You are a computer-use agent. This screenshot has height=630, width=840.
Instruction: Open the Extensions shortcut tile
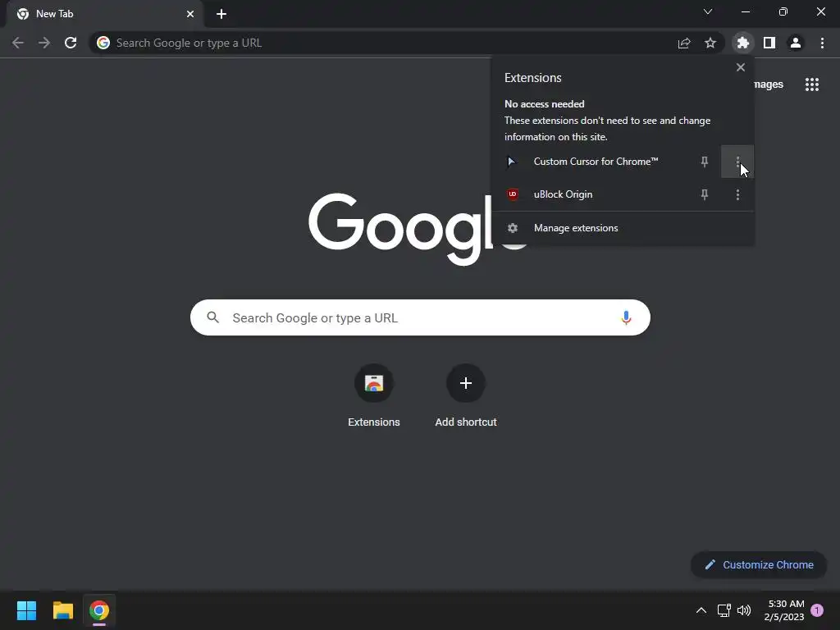click(374, 396)
